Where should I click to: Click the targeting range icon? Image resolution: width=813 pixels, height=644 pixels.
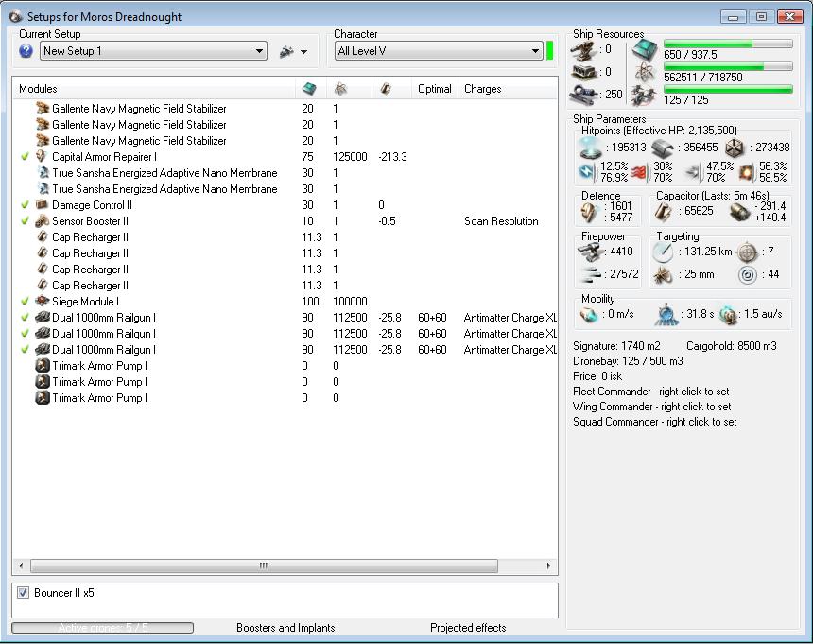pyautogui.click(x=663, y=252)
